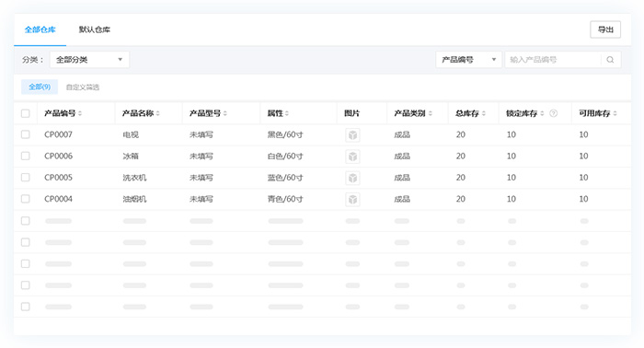Click the 蓝色/60寸 attribute cell
Viewport: 644px width, 348px height.
tap(285, 177)
